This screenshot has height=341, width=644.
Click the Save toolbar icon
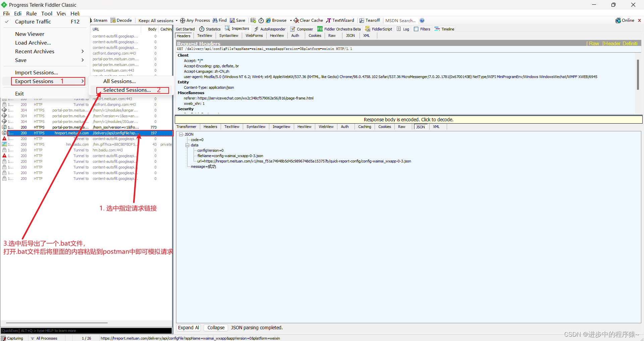click(232, 20)
